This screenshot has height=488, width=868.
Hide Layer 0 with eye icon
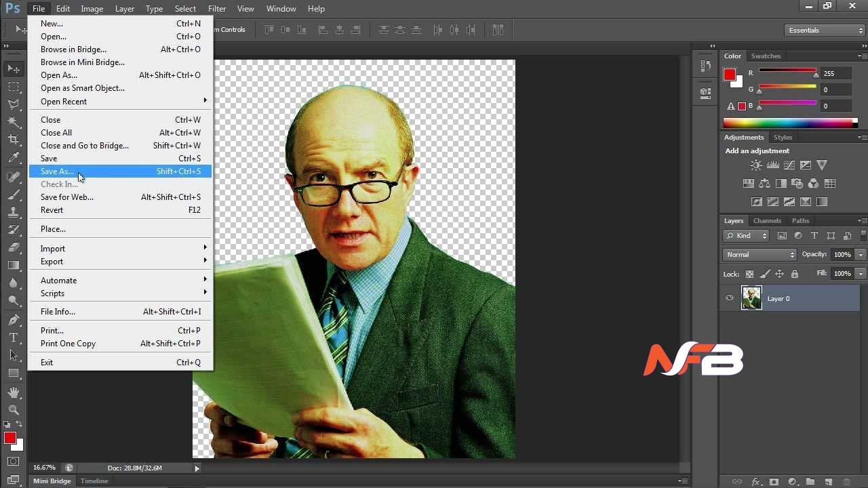click(x=730, y=298)
